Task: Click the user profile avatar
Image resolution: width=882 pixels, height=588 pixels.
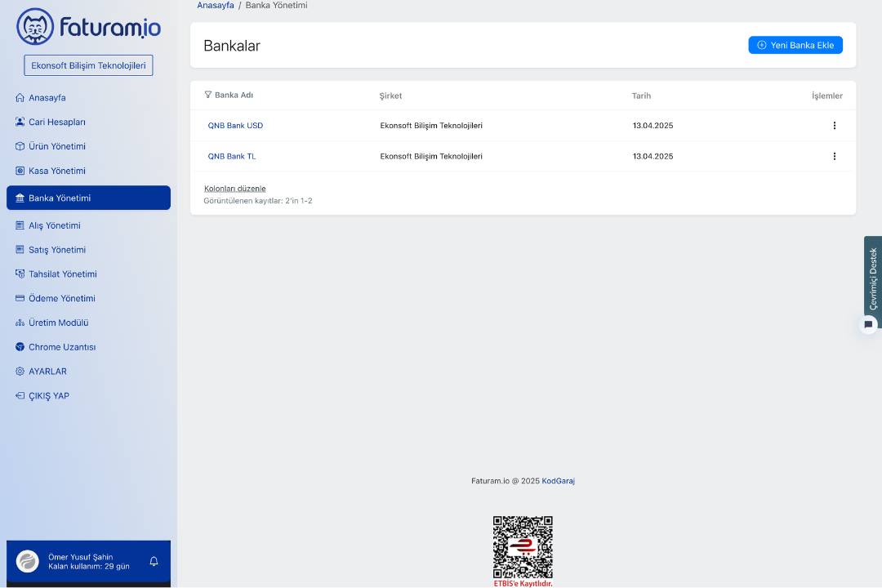Action: point(28,561)
